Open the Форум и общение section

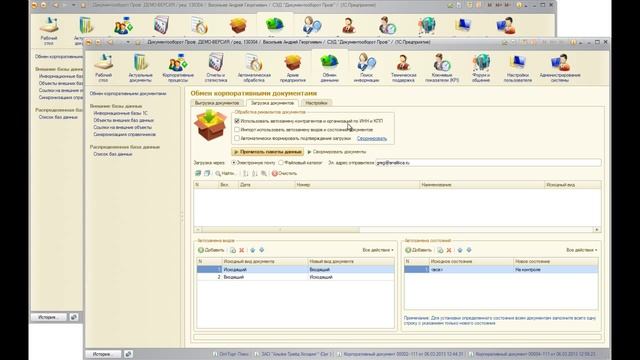click(481, 68)
